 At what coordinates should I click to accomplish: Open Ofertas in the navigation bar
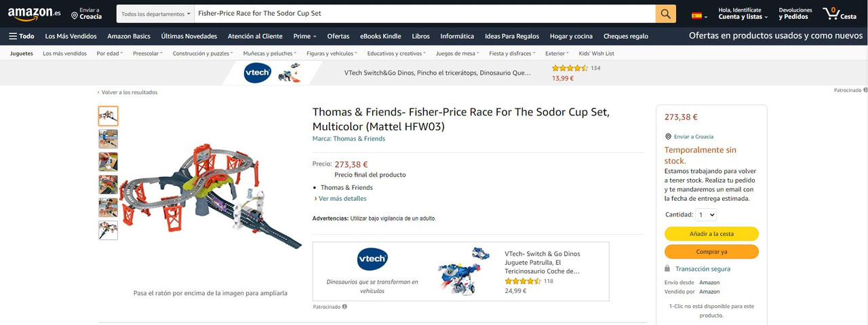click(338, 36)
